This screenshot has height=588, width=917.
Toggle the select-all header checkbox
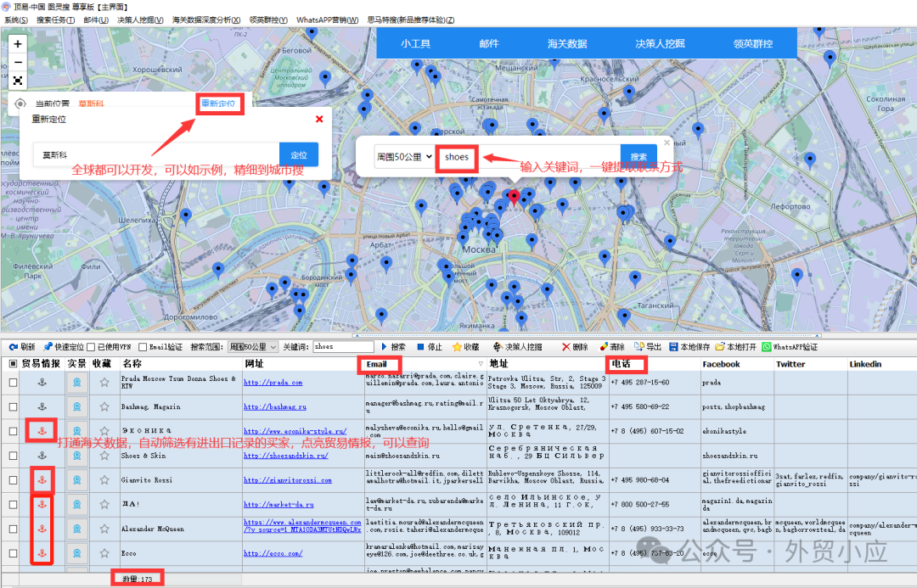(13, 363)
